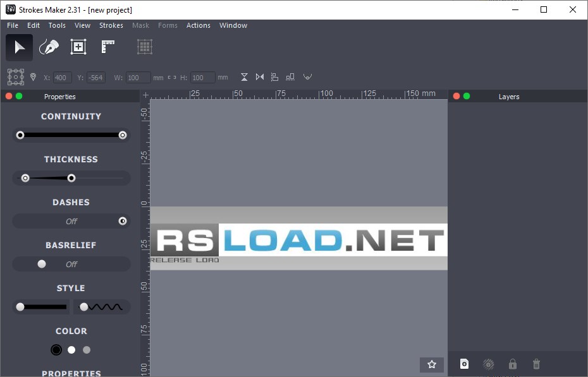Flip selection vertically

coord(244,77)
